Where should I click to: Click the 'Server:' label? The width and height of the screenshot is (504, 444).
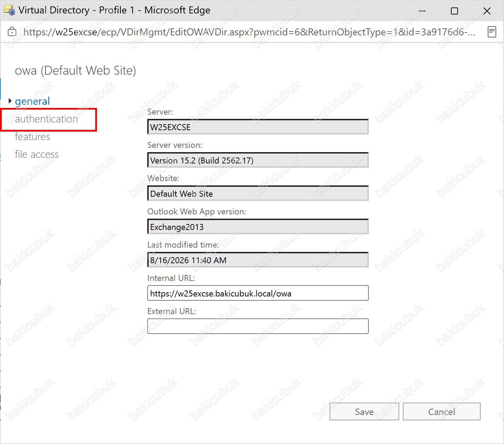pyautogui.click(x=160, y=112)
